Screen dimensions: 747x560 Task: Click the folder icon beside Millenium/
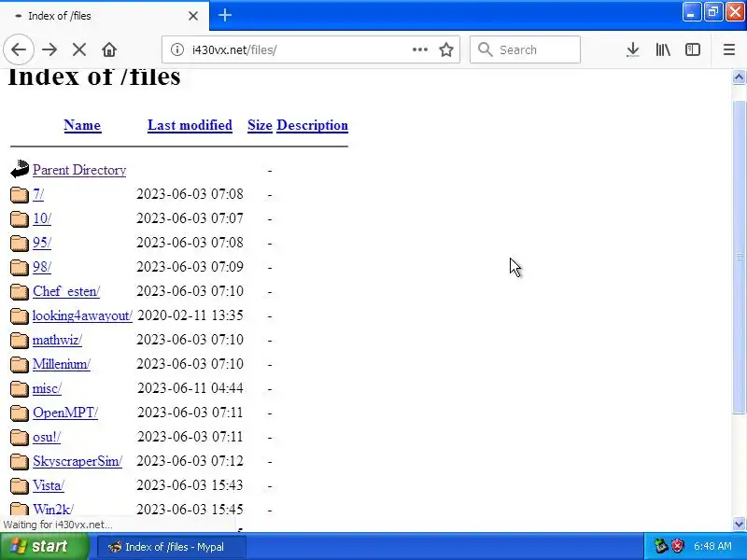pos(19,364)
